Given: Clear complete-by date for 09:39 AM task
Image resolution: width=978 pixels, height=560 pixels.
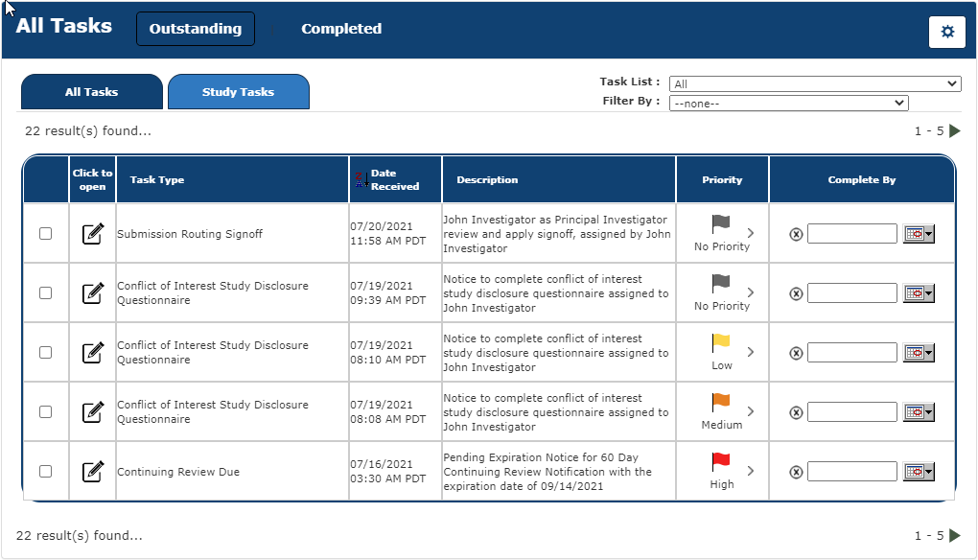Looking at the screenshot, I should tap(796, 293).
